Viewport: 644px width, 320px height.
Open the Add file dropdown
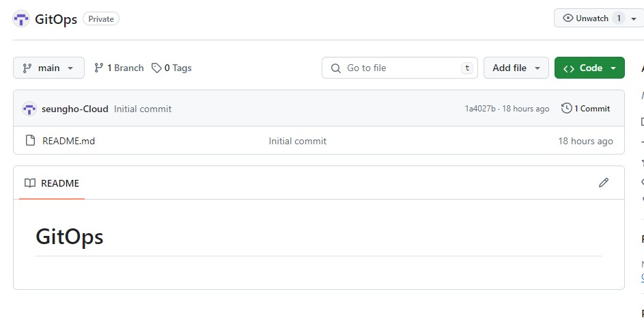[516, 68]
